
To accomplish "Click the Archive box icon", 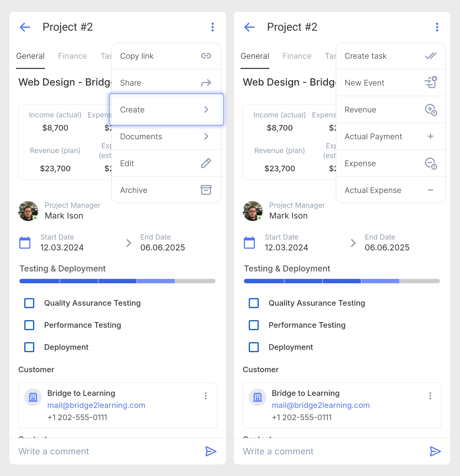I will (x=206, y=190).
